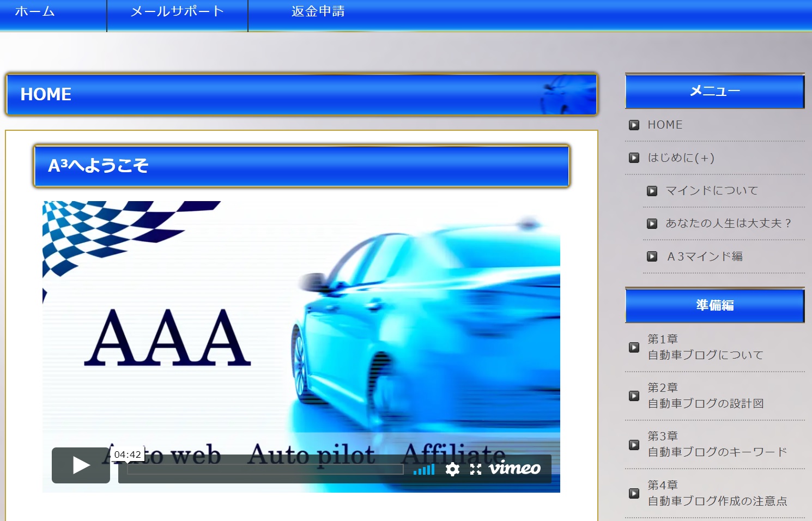Select A3マインド編 in sidebar
The image size is (812, 521).
point(705,257)
